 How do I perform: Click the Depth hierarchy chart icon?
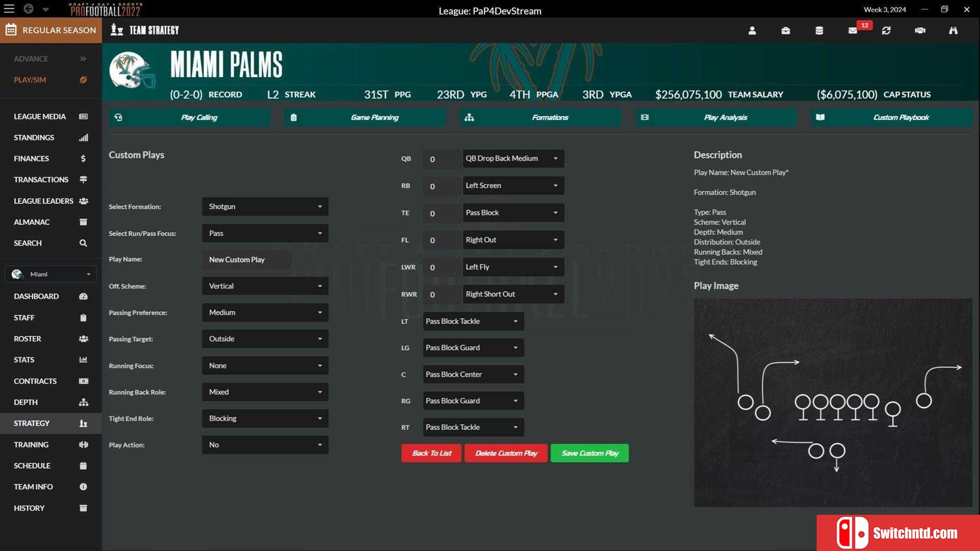83,403
